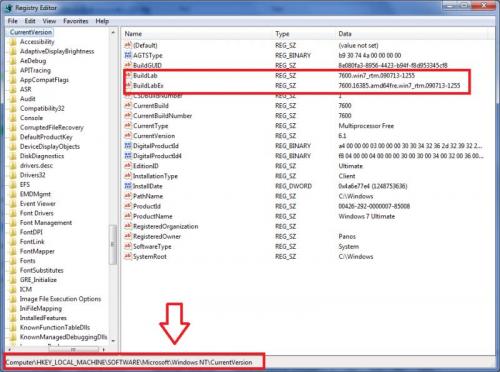The height and width of the screenshot is (372, 500).
Task: Select the AppCompatFlags key
Action: click(x=44, y=80)
